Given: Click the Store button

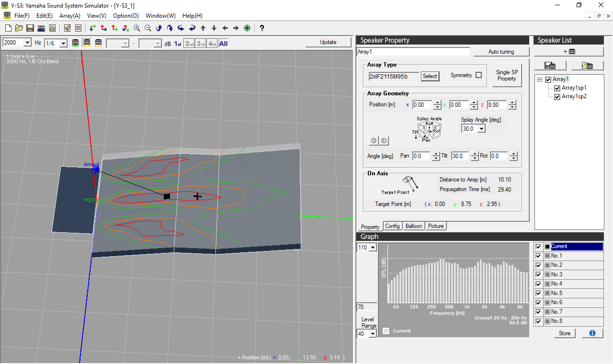Looking at the screenshot, I should pyautogui.click(x=565, y=333).
